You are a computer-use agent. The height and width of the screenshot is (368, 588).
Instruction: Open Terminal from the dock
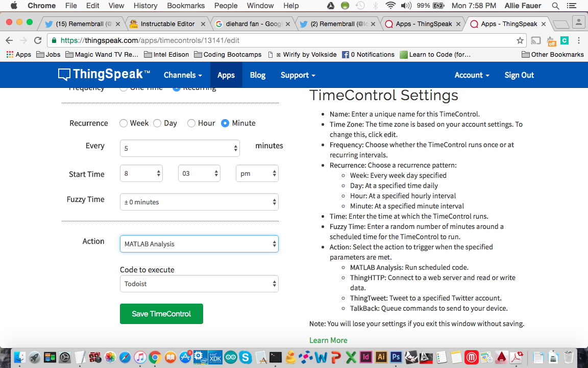[276, 357]
